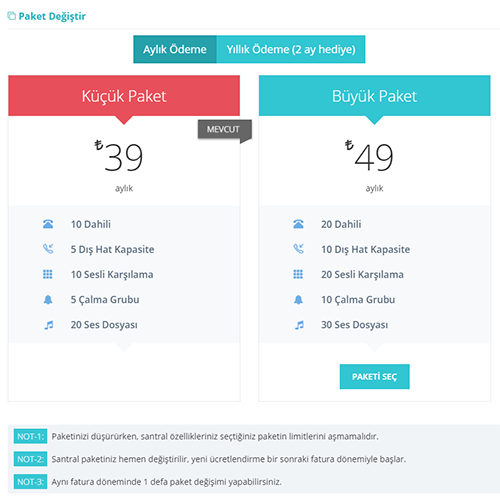
Task: Click the telephone icon beside 20 Dahili
Action: [298, 224]
